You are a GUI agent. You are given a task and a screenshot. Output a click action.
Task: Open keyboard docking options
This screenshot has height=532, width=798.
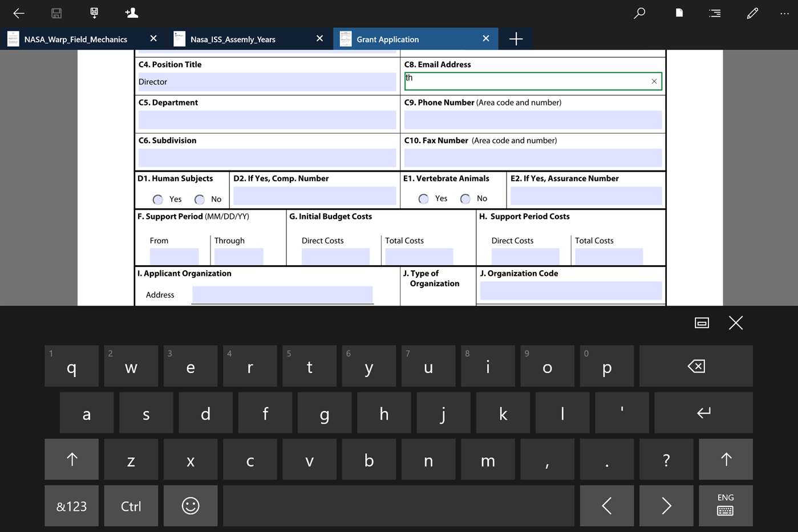point(701,323)
